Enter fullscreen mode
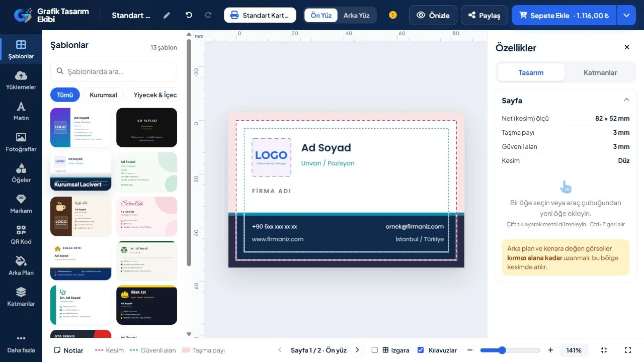 point(628,350)
